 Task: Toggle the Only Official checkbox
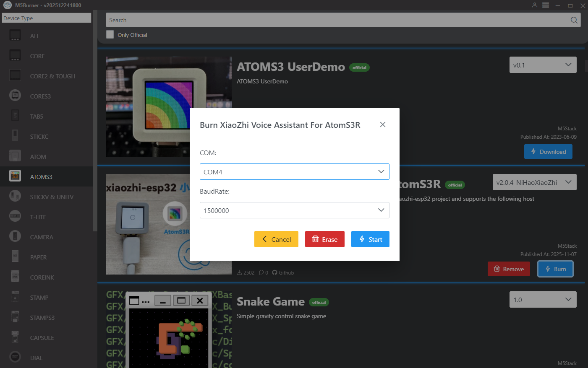coord(110,35)
